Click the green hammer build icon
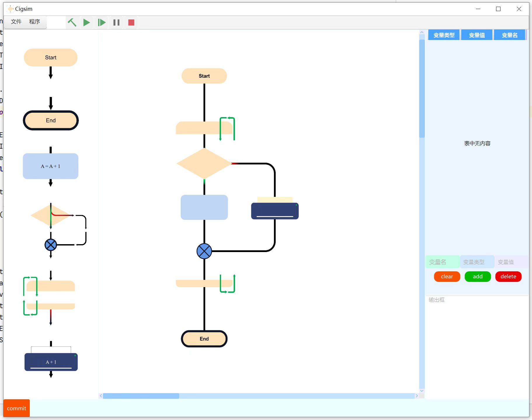The image size is (532, 420). (x=72, y=22)
